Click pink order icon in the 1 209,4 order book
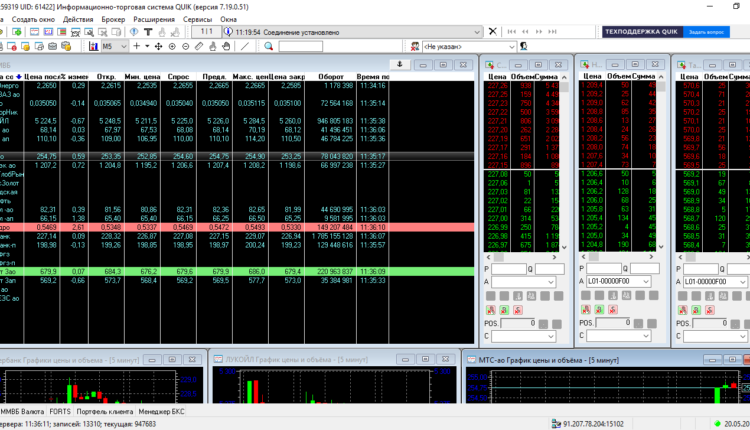 click(613, 309)
